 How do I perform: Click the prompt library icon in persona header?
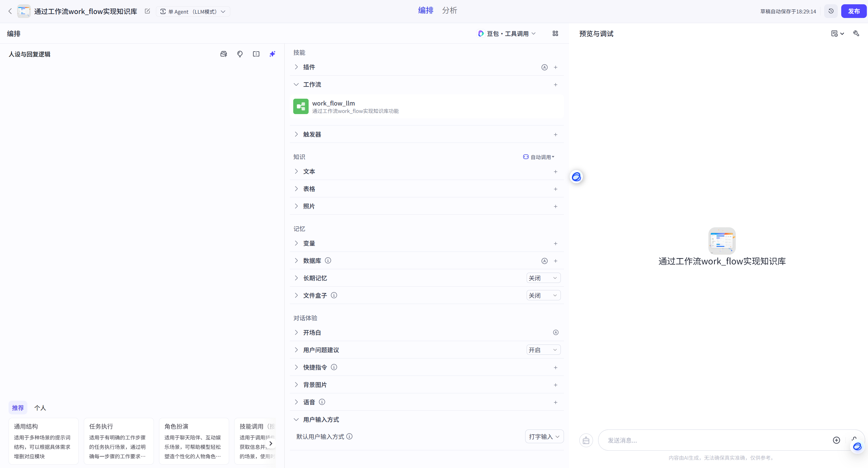224,54
